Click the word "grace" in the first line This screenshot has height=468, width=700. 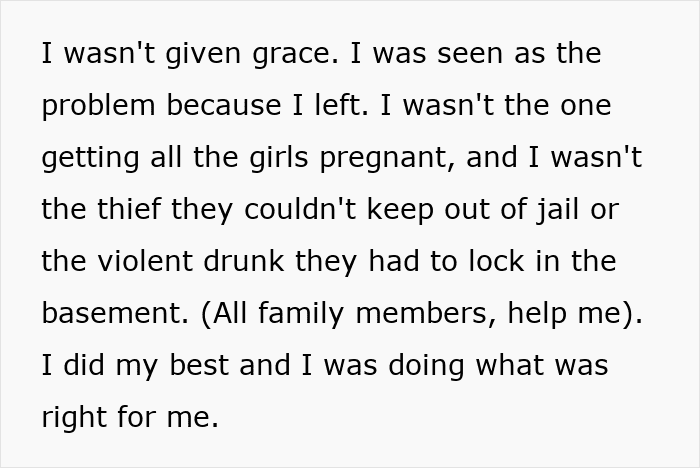click(x=287, y=54)
